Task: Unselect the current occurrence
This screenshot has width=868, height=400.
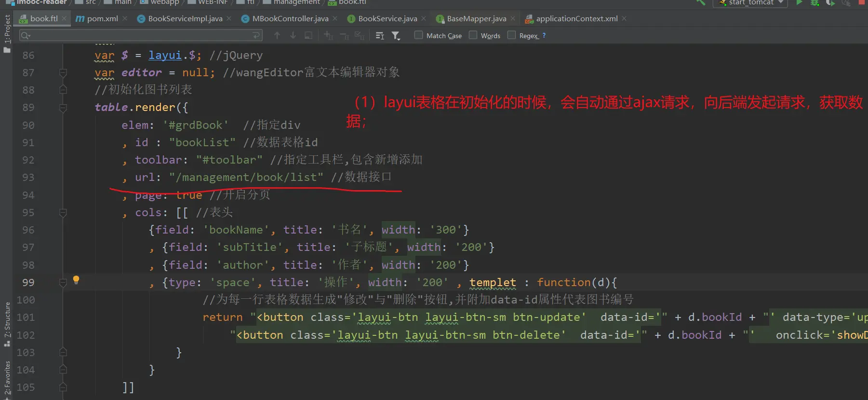Action: click(344, 35)
